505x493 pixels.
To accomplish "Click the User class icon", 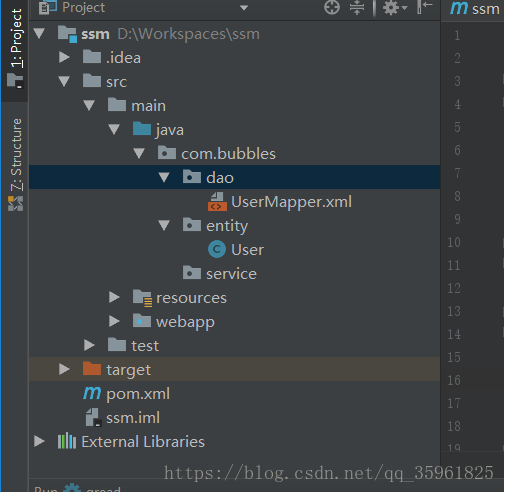I will click(217, 250).
